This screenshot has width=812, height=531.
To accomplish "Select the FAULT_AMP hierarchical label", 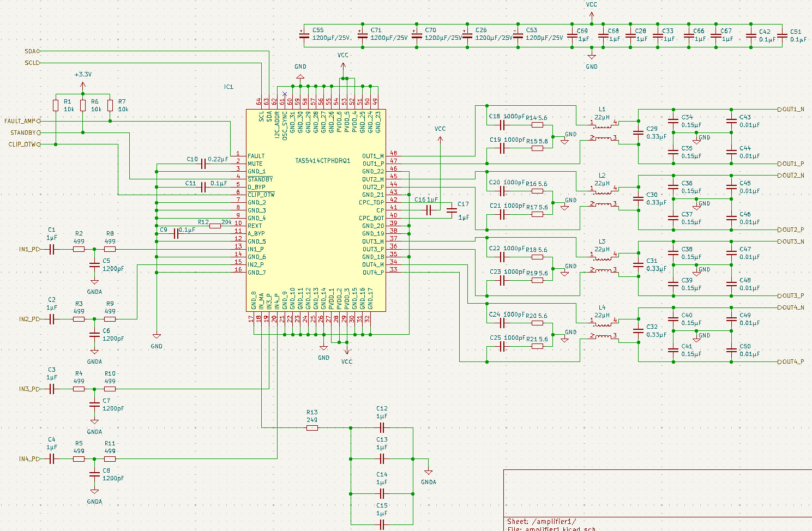I will coord(22,121).
